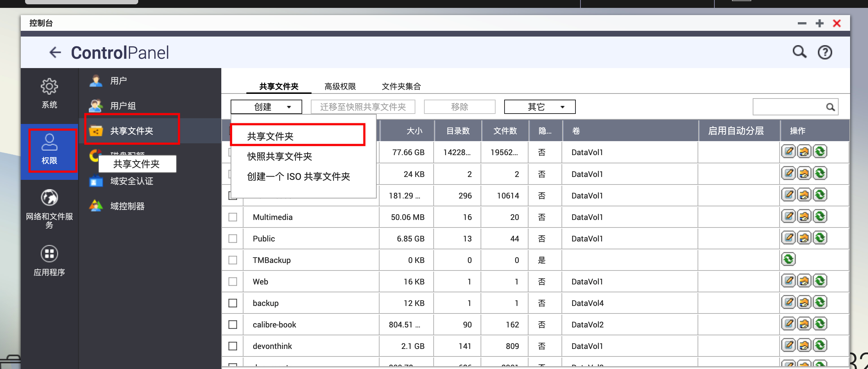868x369 pixels.
Task: Tick the TMBackup folder checkbox
Action: click(x=233, y=260)
